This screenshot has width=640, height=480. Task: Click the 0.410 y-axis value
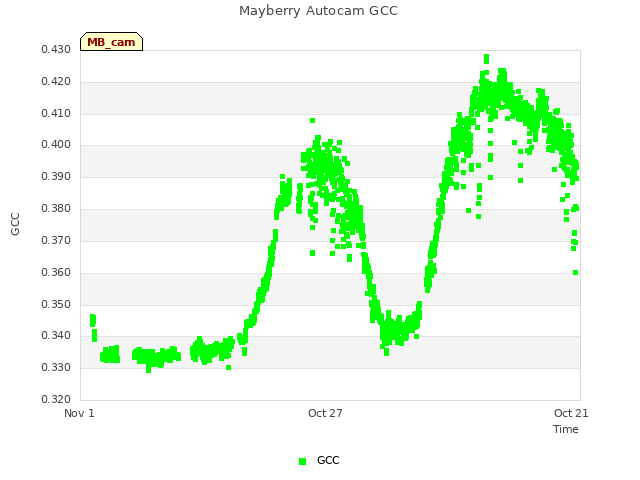tap(56, 113)
